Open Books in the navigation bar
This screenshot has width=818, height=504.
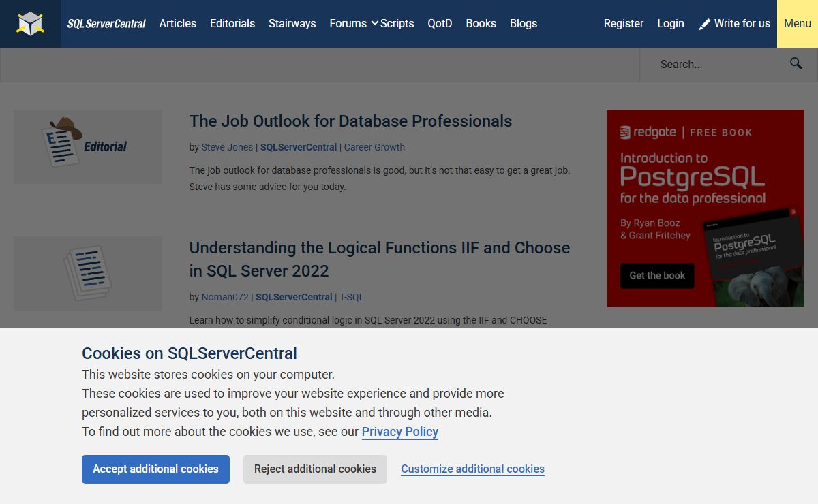click(481, 23)
